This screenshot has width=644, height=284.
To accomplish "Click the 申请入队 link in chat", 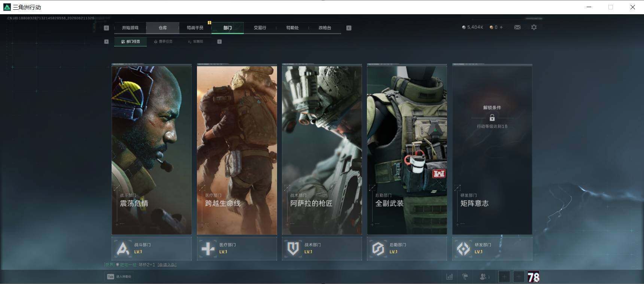I will tap(167, 265).
